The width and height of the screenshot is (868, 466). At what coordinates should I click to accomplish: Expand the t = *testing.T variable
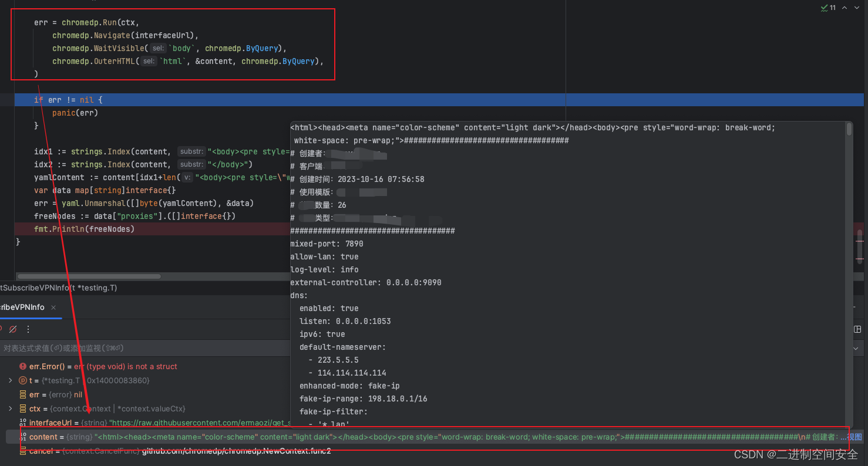[10, 380]
